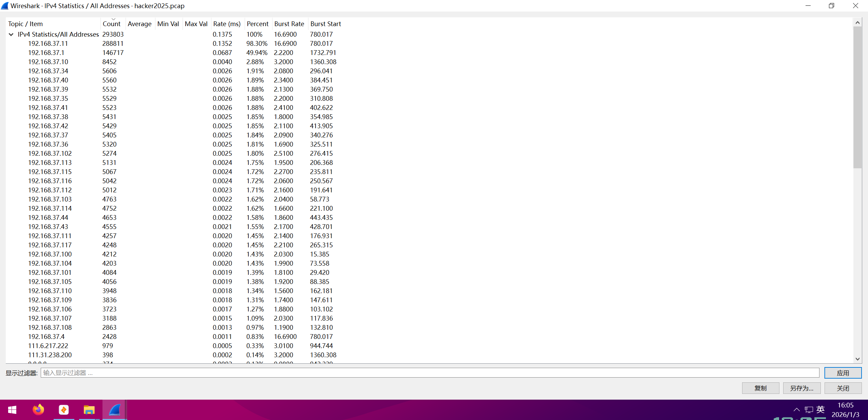Viewport: 868px width, 420px height.
Task: Switch the input language indicator 英
Action: point(820,409)
